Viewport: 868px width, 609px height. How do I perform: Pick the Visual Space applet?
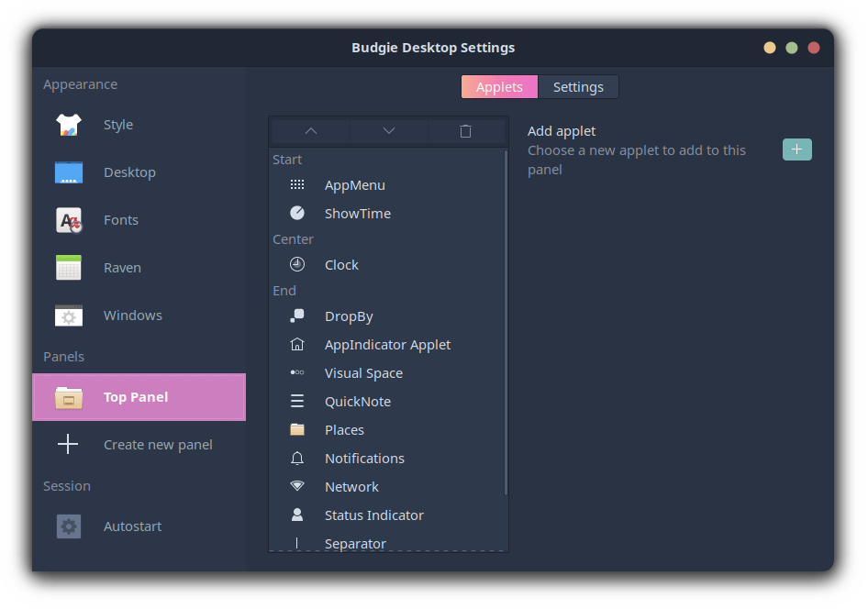point(363,373)
